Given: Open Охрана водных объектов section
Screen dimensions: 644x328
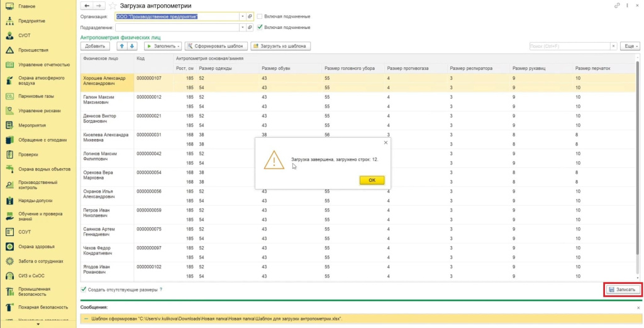Looking at the screenshot, I should click(x=45, y=169).
